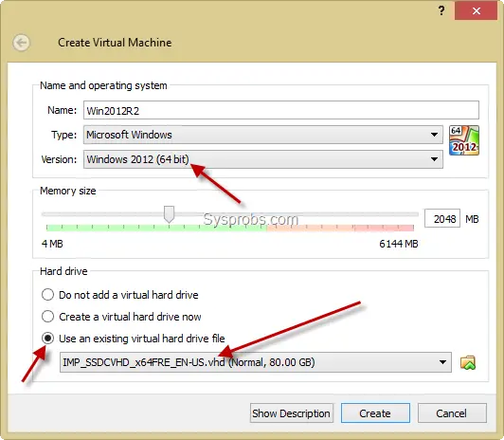Click the Show Description button

point(291,413)
